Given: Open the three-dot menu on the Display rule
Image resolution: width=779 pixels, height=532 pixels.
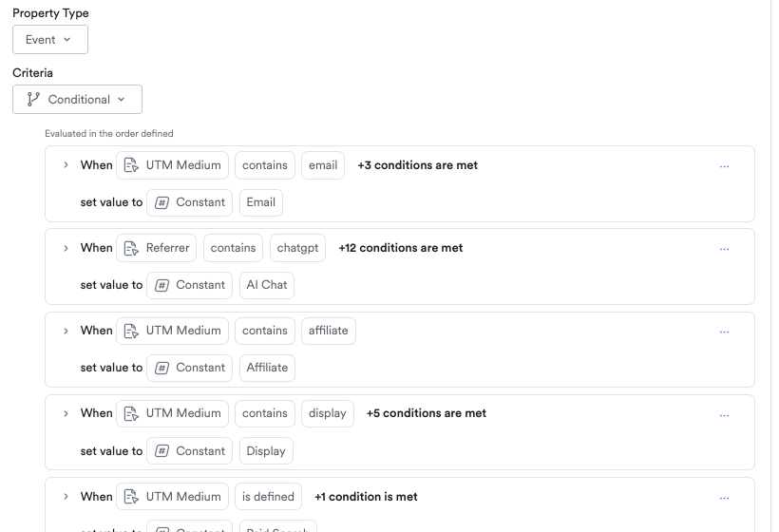Looking at the screenshot, I should click(x=724, y=414).
